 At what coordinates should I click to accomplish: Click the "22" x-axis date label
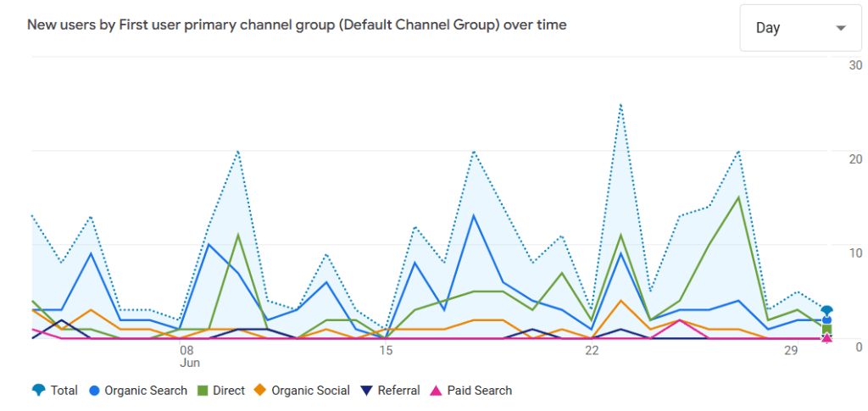pos(591,350)
